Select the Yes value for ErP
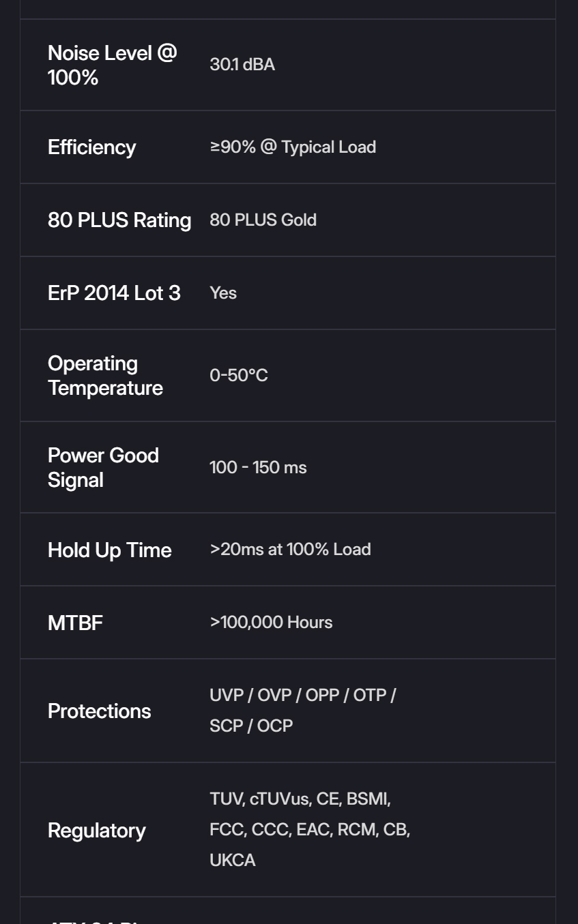The image size is (578, 924). [x=223, y=293]
